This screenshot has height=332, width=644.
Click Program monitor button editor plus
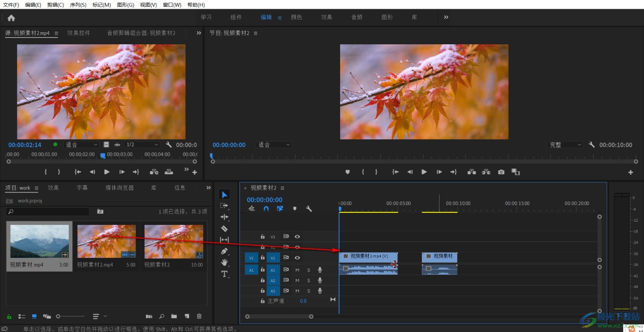[631, 172]
